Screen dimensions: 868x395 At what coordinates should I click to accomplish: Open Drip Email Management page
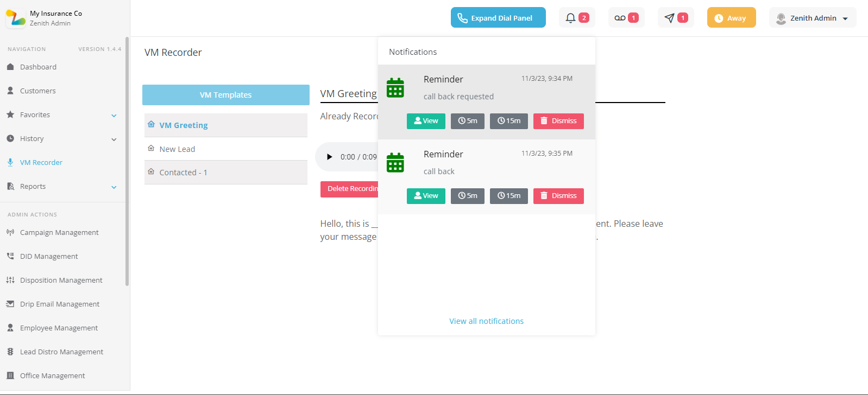pos(61,304)
